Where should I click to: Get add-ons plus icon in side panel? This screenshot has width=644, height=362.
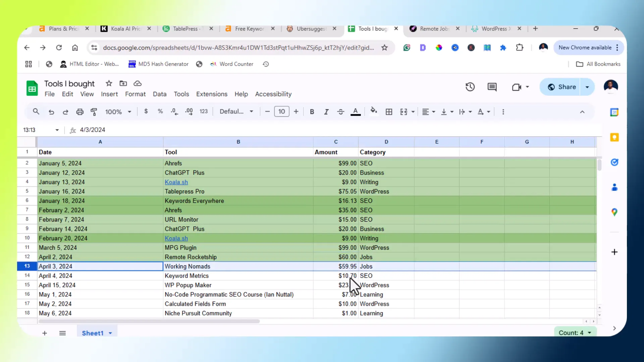614,252
